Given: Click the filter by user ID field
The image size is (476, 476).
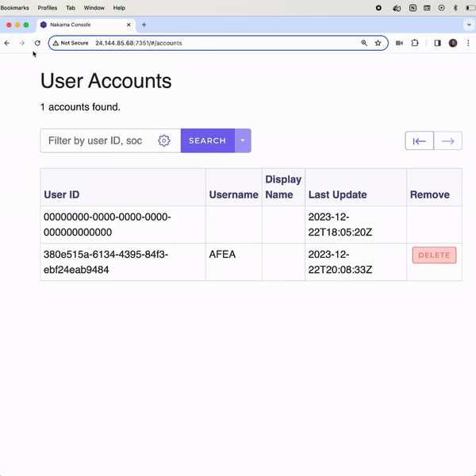Looking at the screenshot, I should (96, 140).
